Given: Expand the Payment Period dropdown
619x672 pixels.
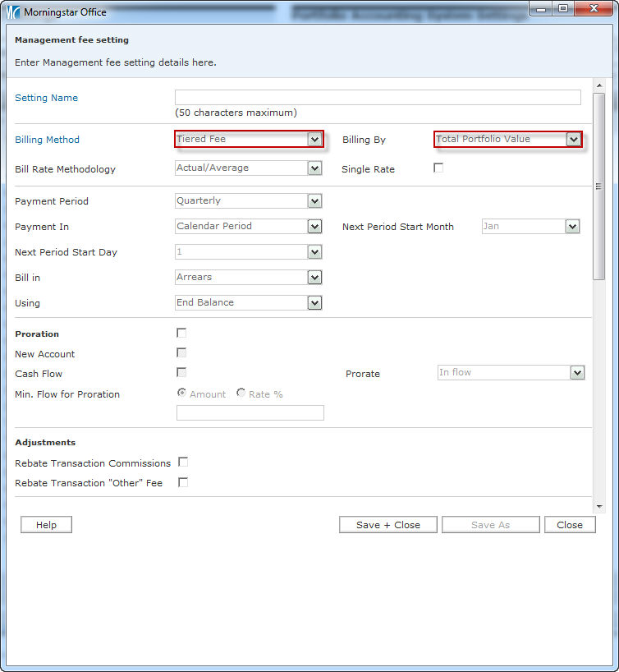Looking at the screenshot, I should [x=249, y=200].
